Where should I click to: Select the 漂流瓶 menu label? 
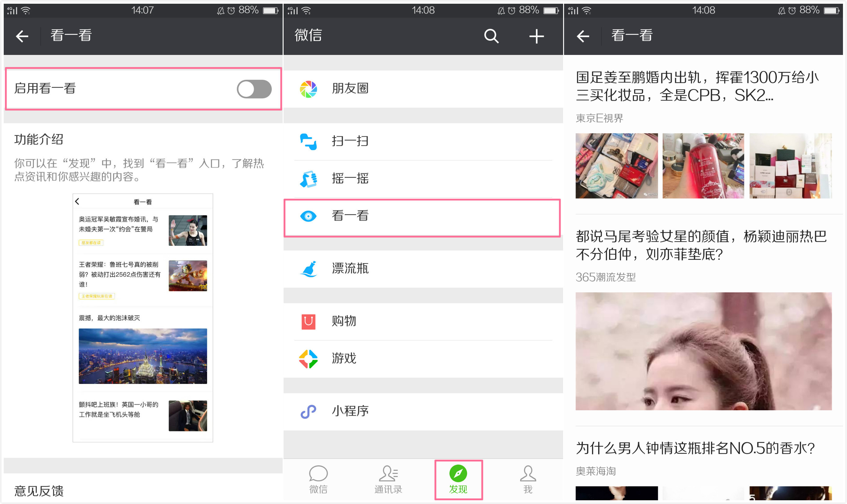[350, 269]
